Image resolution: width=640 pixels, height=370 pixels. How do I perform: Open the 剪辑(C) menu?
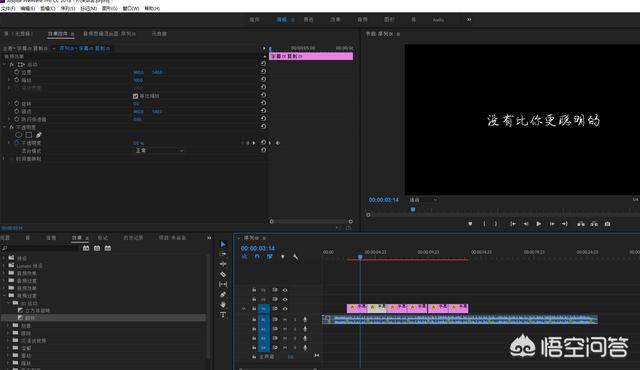click(48, 8)
